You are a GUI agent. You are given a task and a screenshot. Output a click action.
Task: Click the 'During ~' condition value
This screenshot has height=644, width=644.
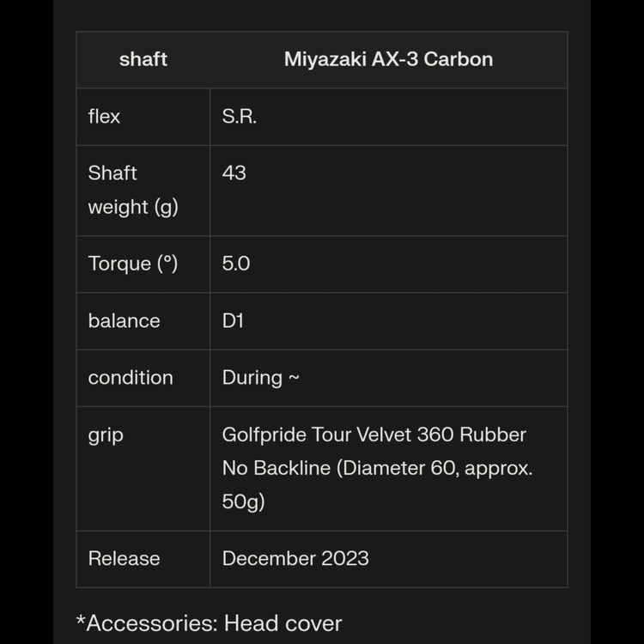pyautogui.click(x=261, y=377)
